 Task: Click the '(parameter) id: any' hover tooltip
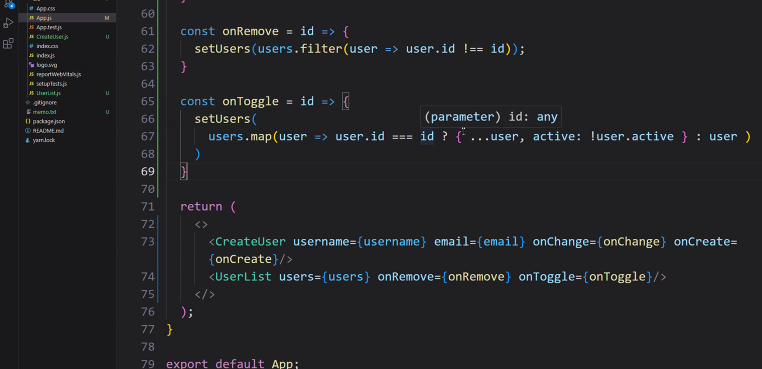(x=491, y=117)
